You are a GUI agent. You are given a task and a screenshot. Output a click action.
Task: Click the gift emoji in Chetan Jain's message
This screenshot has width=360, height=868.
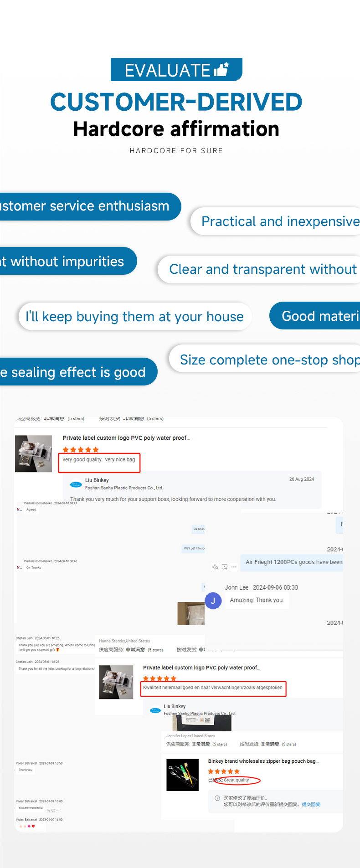(x=58, y=650)
